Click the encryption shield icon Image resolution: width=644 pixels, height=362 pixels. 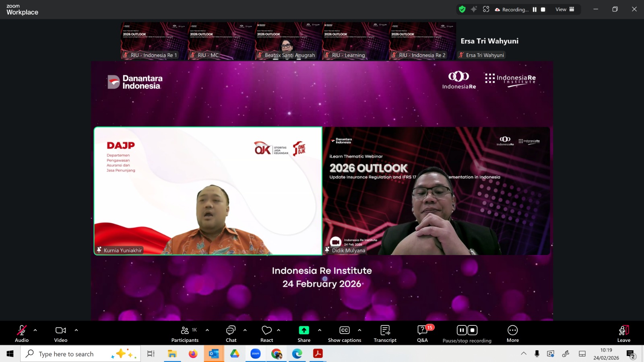point(462,9)
